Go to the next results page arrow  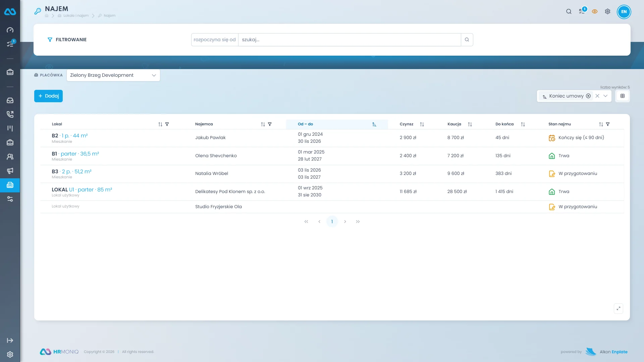pyautogui.click(x=345, y=222)
